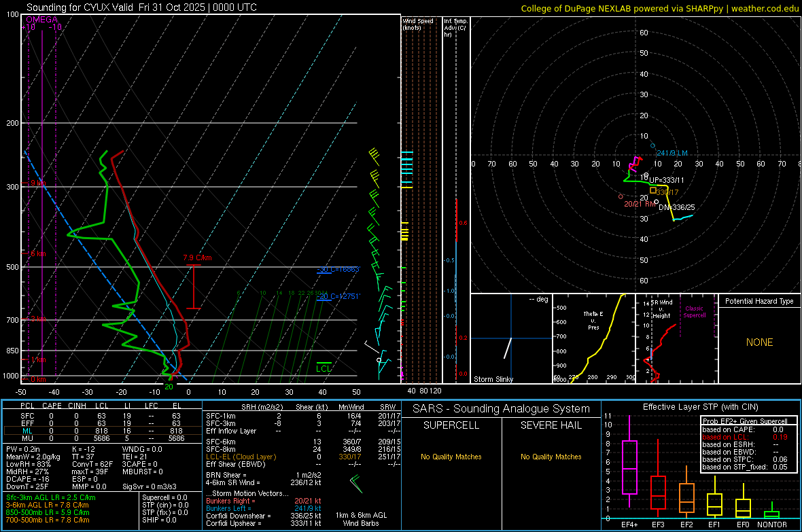Click the "3-6km AGL LR = 7.8 C/km" line
The width and height of the screenshot is (802, 532).
[x=48, y=505]
